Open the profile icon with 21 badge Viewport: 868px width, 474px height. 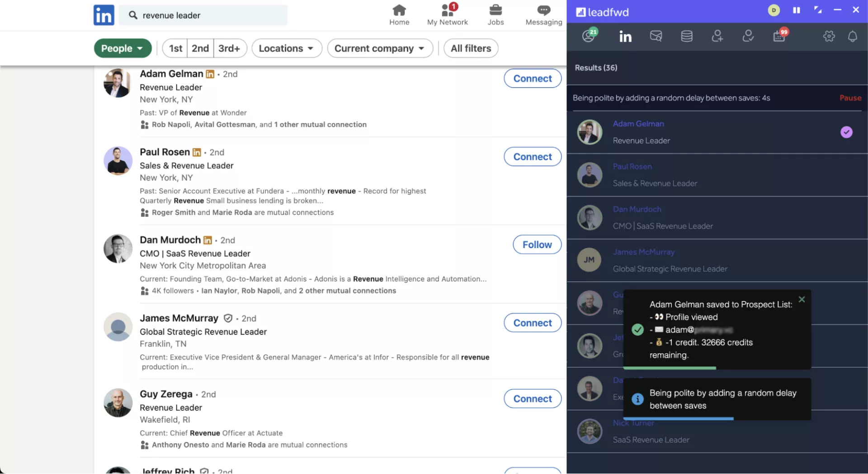click(589, 36)
